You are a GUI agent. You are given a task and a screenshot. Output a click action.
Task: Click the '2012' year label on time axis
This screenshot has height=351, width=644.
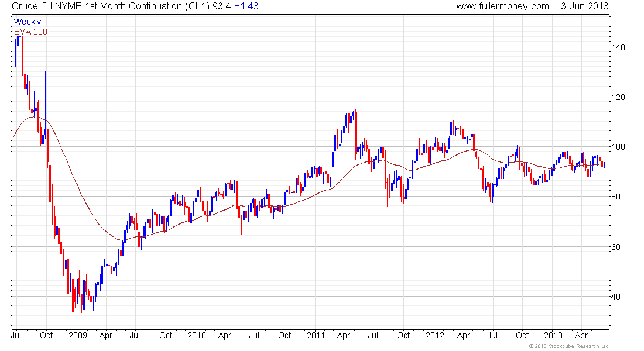click(435, 335)
